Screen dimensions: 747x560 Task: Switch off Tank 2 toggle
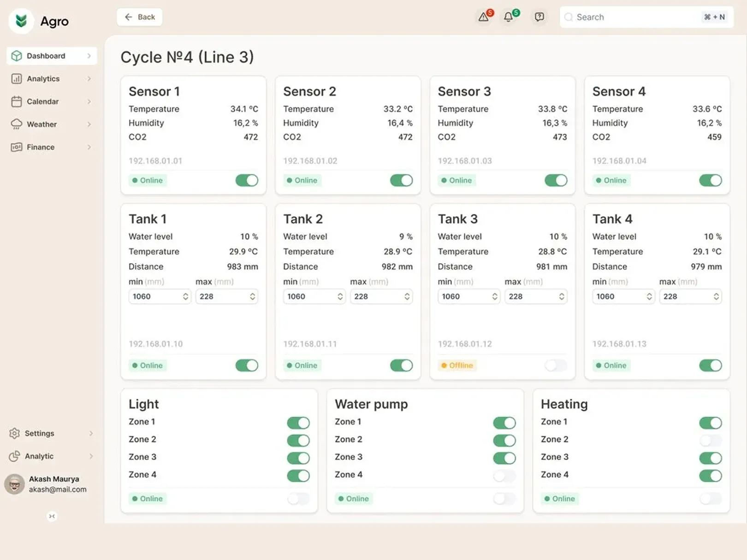(x=401, y=365)
